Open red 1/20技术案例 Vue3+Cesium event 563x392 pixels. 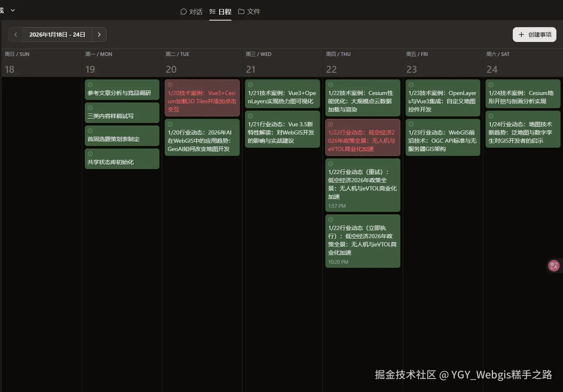point(202,98)
